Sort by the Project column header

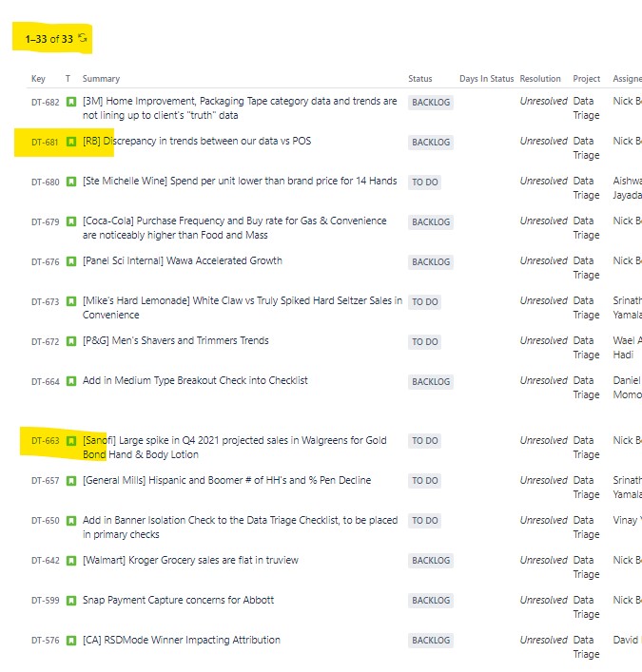tap(586, 79)
